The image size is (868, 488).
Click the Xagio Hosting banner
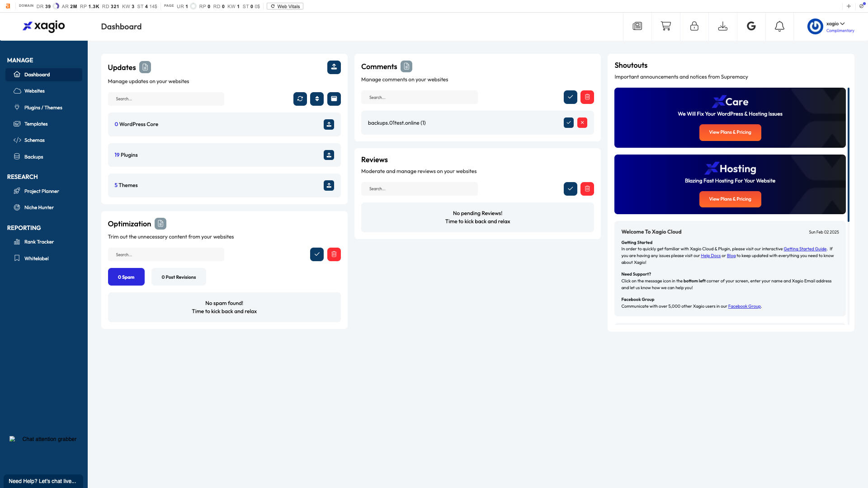730,184
